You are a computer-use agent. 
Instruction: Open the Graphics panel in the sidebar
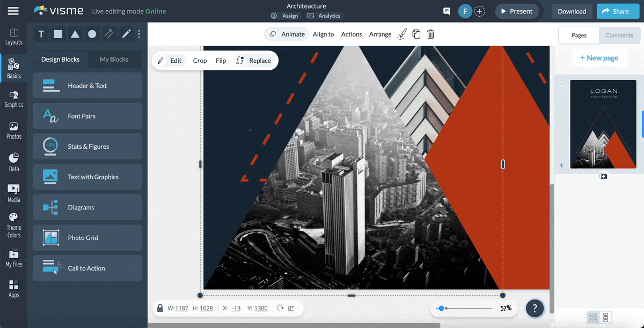click(14, 98)
